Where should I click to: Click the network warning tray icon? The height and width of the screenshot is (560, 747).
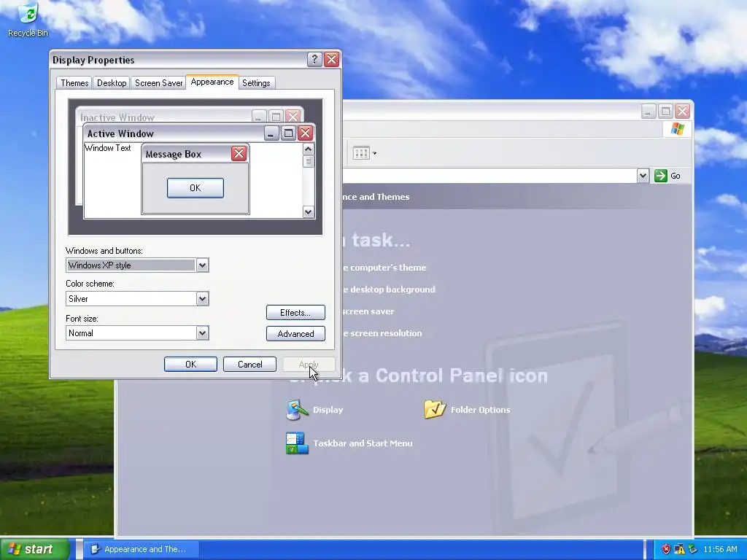pyautogui.click(x=679, y=549)
